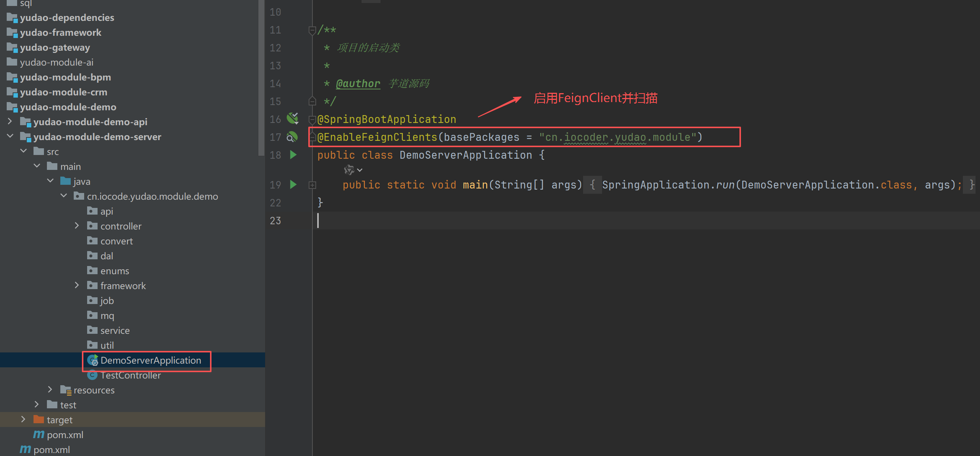The width and height of the screenshot is (980, 456).
Task: Expand the folded main method body on line 19
Action: [x=312, y=185]
